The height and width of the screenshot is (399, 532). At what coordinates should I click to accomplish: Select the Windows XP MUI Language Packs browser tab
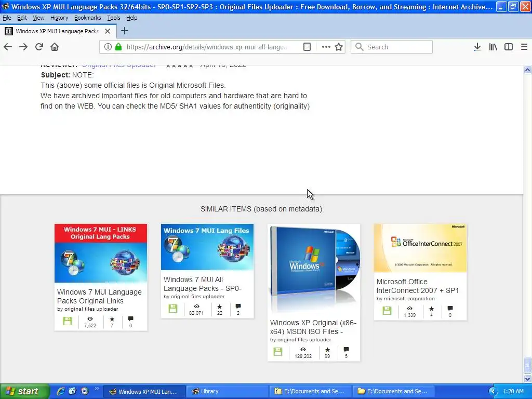coord(58,31)
